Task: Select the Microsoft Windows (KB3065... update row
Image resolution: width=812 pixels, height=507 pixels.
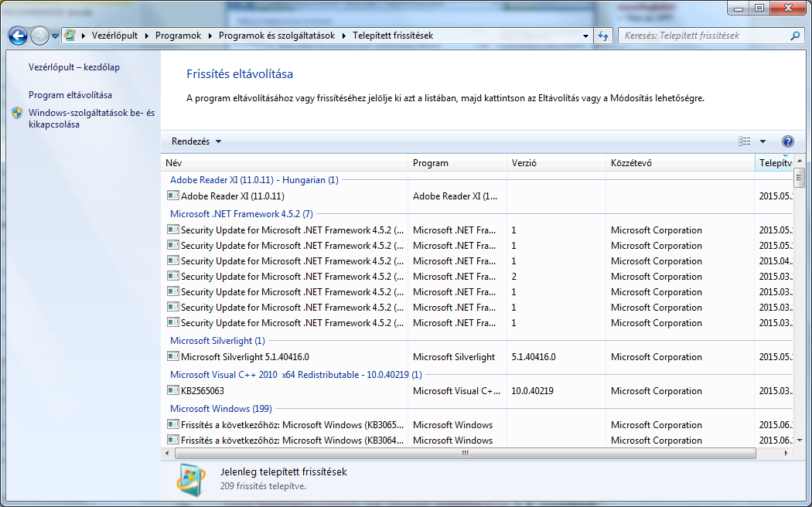Action: [x=479, y=425]
